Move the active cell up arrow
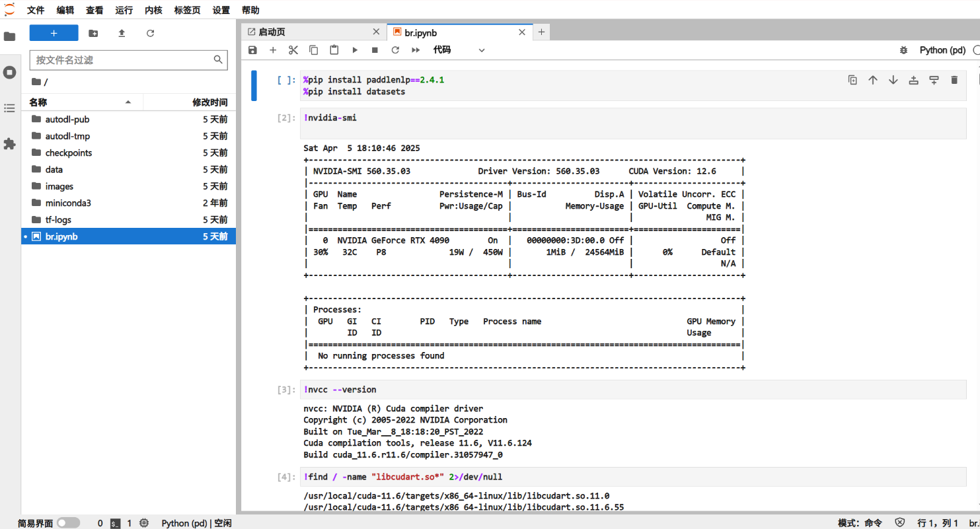The image size is (980, 529). pyautogui.click(x=873, y=80)
